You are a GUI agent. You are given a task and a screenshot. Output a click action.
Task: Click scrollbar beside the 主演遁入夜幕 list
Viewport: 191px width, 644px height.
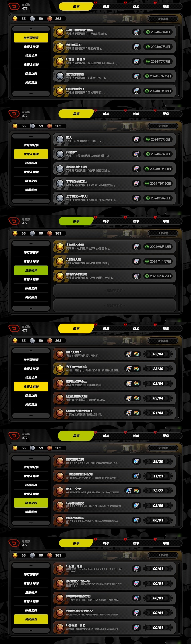179,276
